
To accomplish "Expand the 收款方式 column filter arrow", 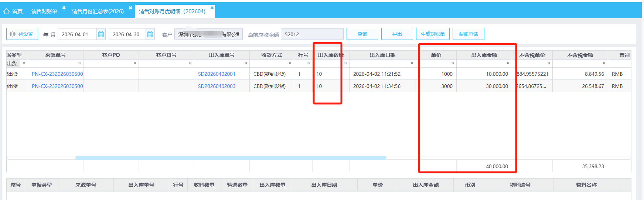I will click(x=290, y=64).
